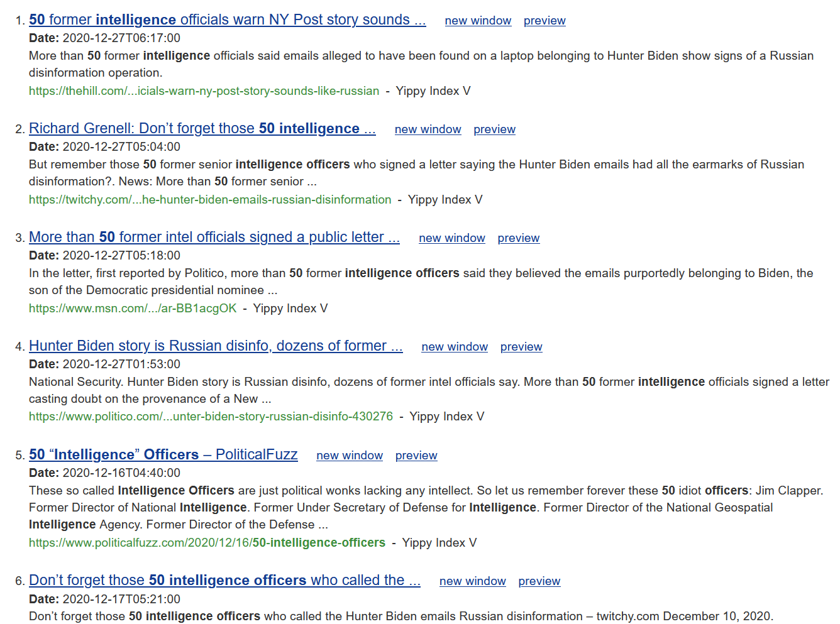Open 'Don't forget those 50 intelligence officers who called' result
This screenshot has width=840, height=624.
(224, 581)
